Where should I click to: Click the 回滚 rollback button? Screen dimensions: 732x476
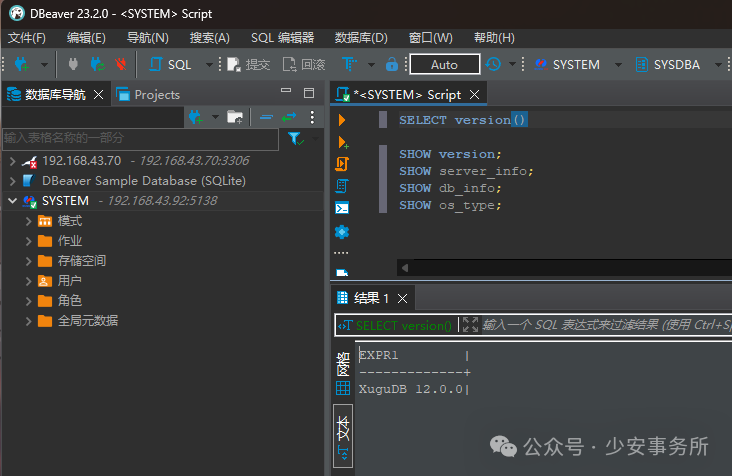pyautogui.click(x=304, y=64)
